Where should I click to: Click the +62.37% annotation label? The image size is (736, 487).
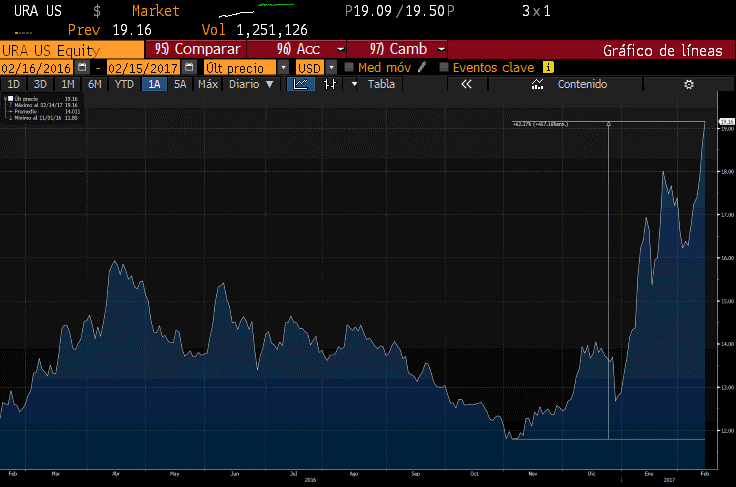(x=540, y=124)
